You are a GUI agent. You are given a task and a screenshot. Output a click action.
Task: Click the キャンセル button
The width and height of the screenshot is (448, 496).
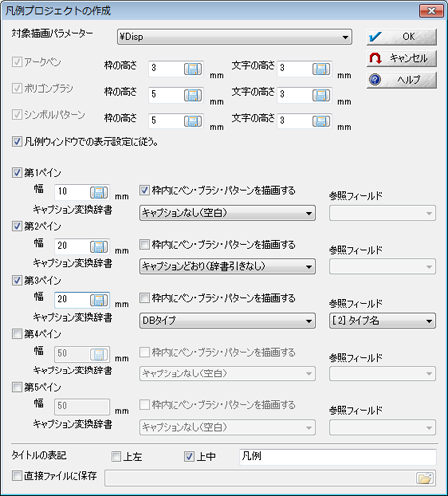click(401, 58)
